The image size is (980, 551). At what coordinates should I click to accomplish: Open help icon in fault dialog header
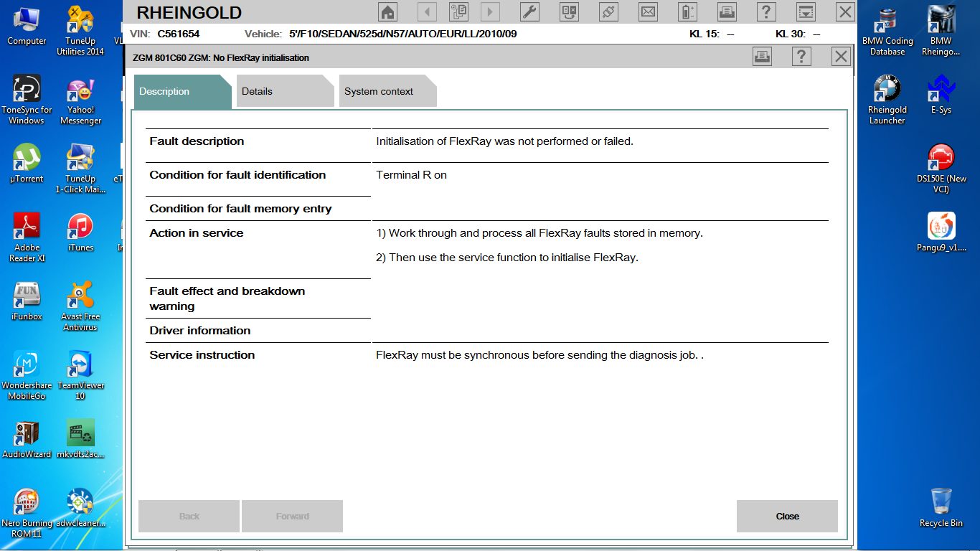pos(802,57)
